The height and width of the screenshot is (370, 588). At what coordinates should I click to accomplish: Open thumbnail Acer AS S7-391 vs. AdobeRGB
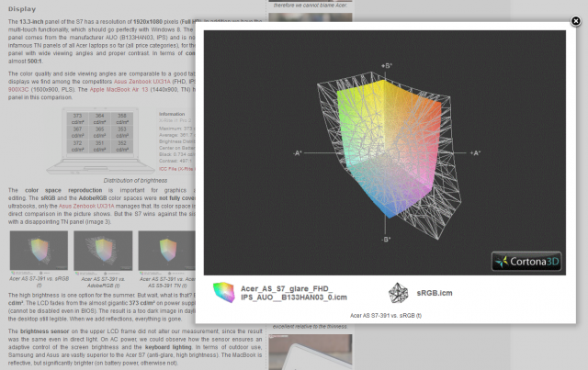click(103, 251)
